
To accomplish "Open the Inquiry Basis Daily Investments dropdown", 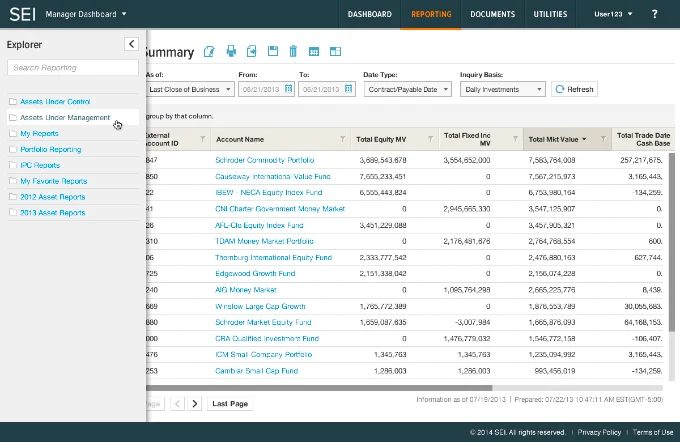I will point(503,89).
